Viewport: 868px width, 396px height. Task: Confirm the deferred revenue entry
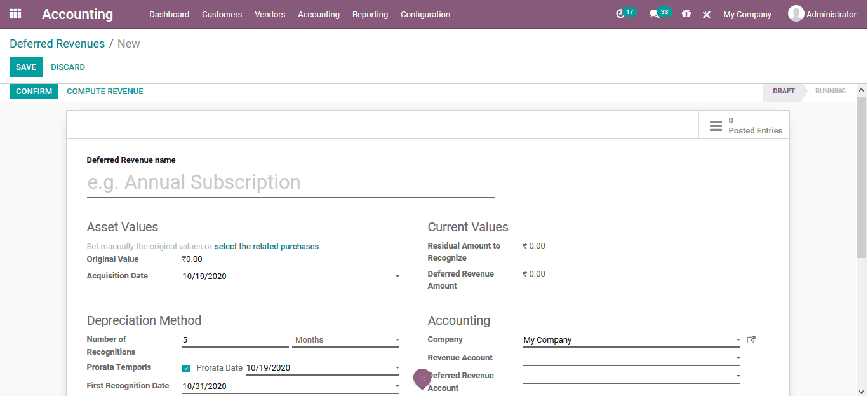(34, 91)
